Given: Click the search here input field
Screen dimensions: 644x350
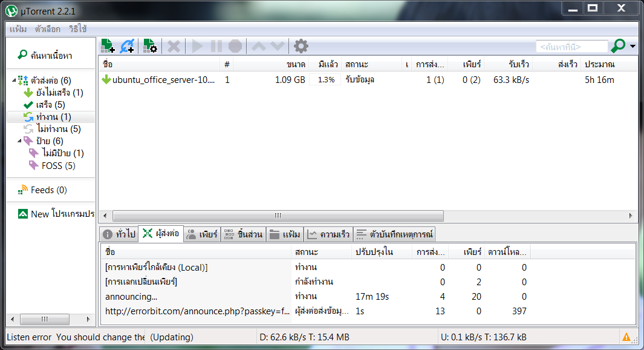Looking at the screenshot, I should 571,47.
